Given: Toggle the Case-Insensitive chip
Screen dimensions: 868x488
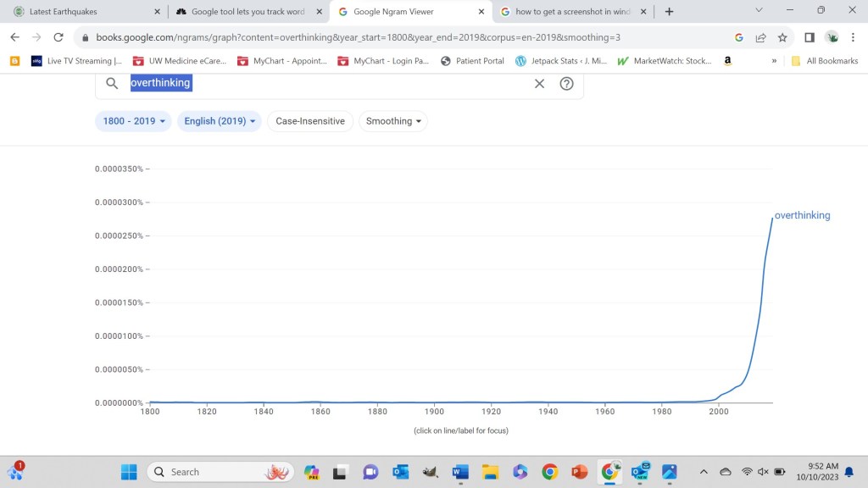Looking at the screenshot, I should 310,121.
